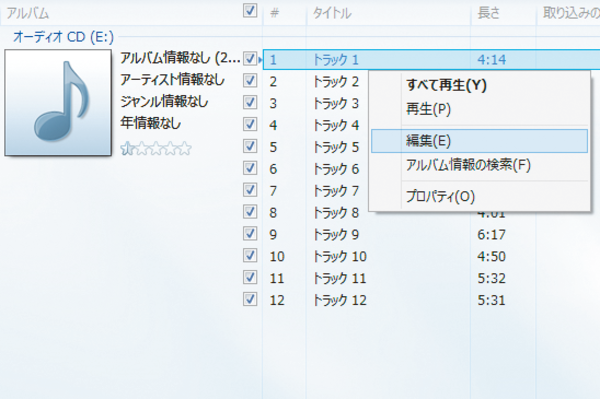
Task: Select the トラック 1 title
Action: point(336,60)
